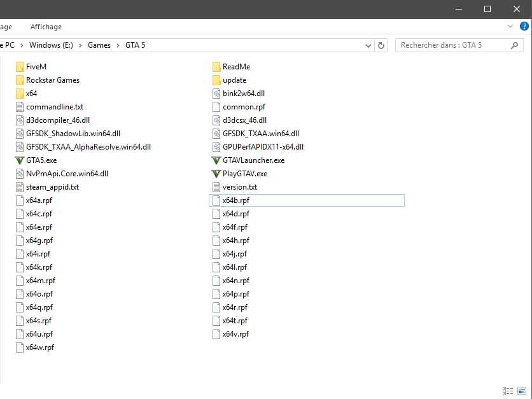This screenshot has width=532, height=399.
Task: Maximize the Explorer window
Action: click(x=487, y=9)
